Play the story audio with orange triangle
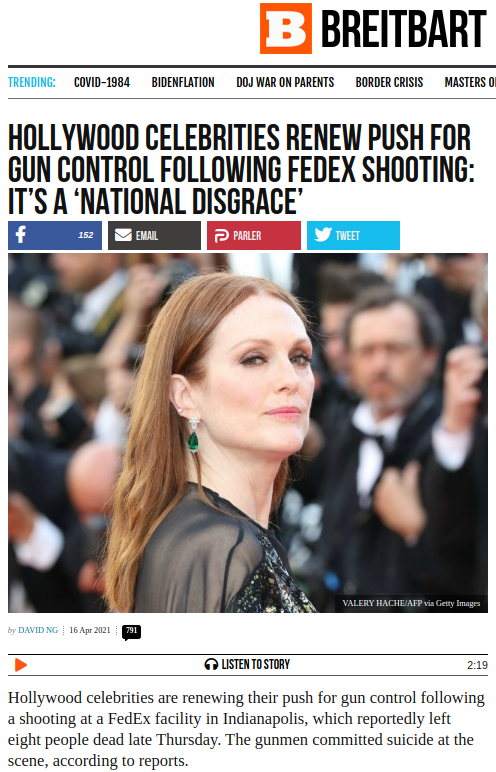 coord(21,665)
